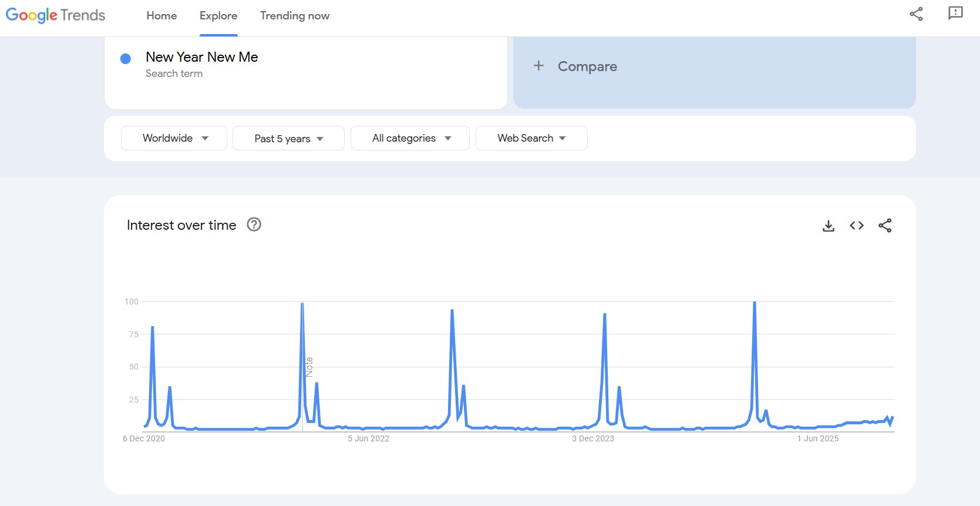The image size is (980, 506).
Task: Click the blue dot beside search term
Action: pyautogui.click(x=126, y=59)
